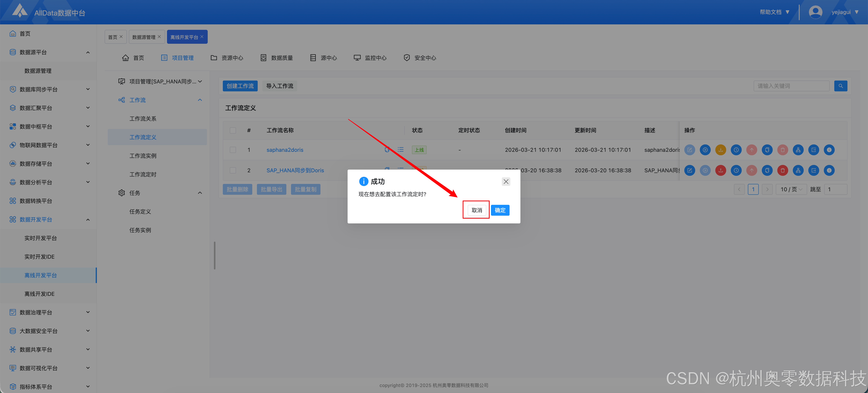Click the export icon on saphana2doris row
The height and width of the screenshot is (393, 868).
813,150
